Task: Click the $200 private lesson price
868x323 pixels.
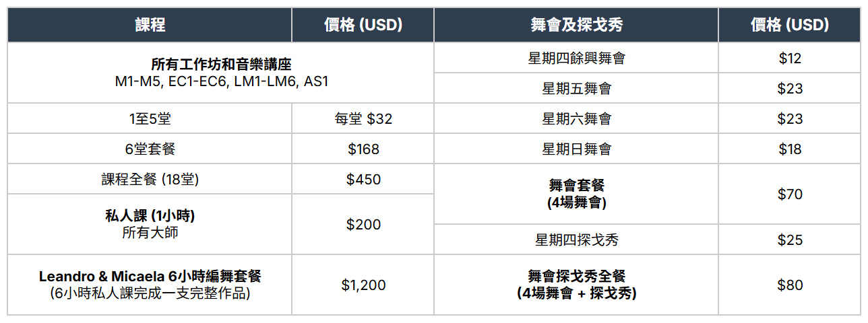Action: pyautogui.click(x=363, y=225)
